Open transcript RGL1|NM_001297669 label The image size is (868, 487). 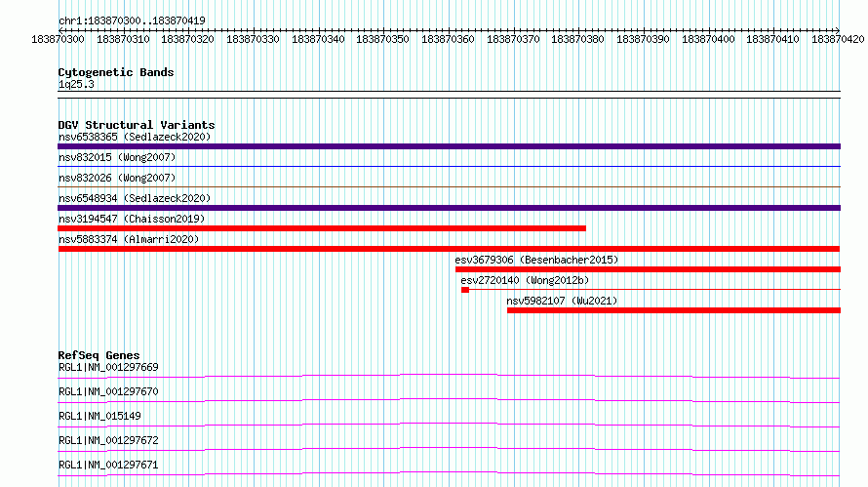[x=108, y=367]
